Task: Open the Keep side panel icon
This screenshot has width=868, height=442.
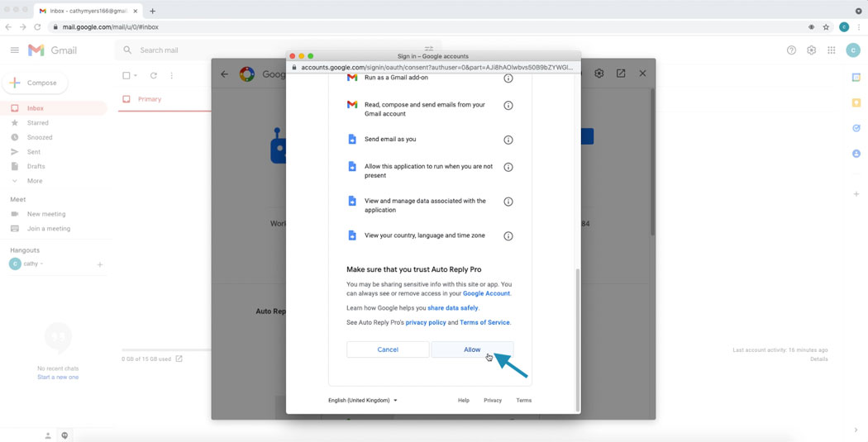Action: 856,103
